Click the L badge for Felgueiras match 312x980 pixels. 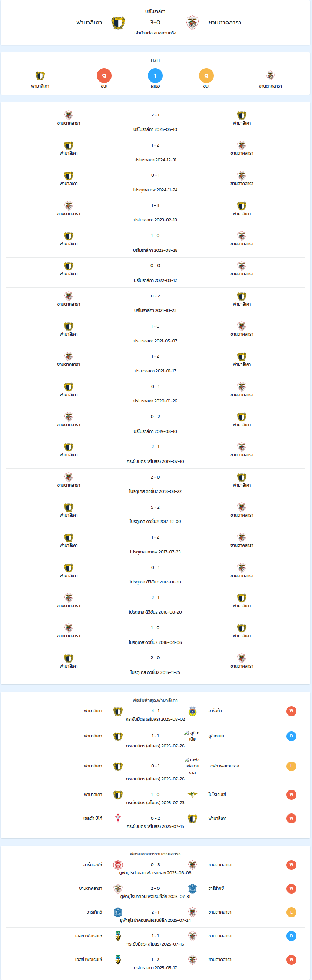point(292,766)
